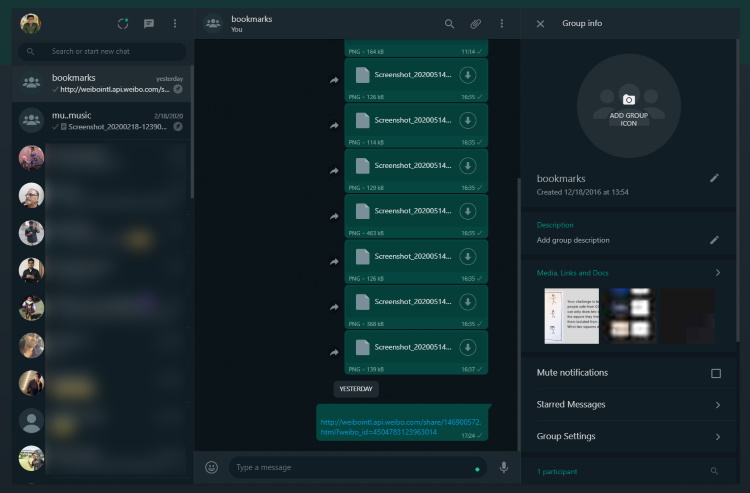Edit the bookmarks group name
The height and width of the screenshot is (493, 750).
click(714, 178)
